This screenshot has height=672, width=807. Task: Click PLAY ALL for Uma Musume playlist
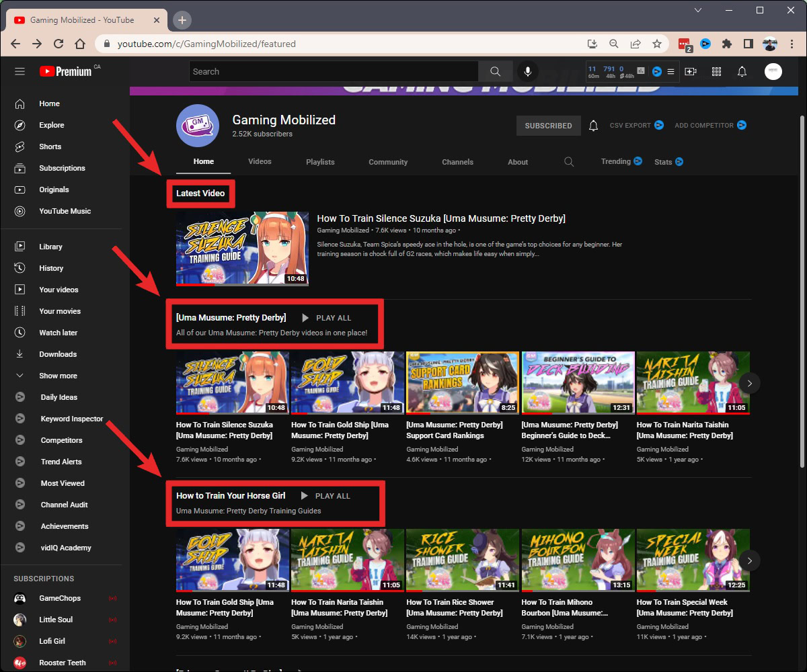326,318
